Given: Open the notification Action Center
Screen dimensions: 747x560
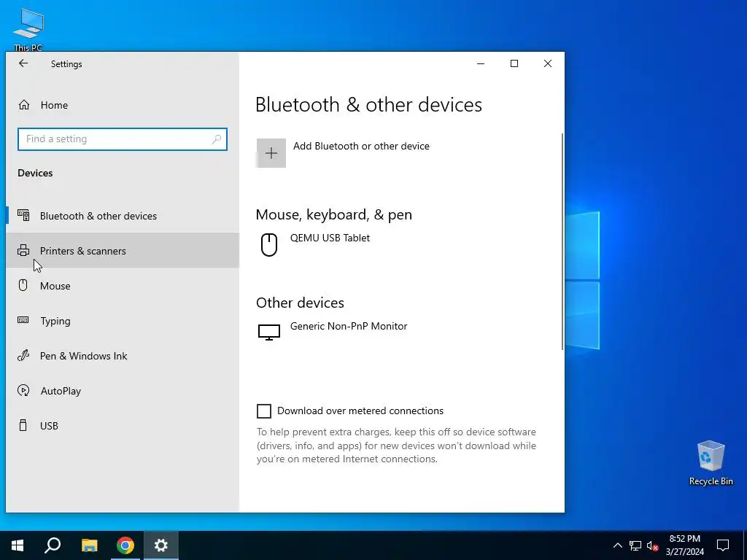Looking at the screenshot, I should [723, 545].
